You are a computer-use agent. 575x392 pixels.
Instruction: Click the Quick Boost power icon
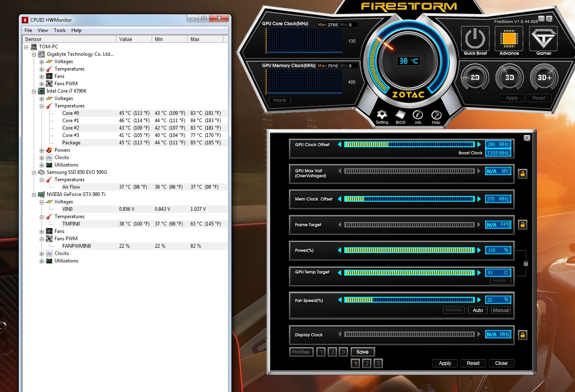pyautogui.click(x=475, y=39)
